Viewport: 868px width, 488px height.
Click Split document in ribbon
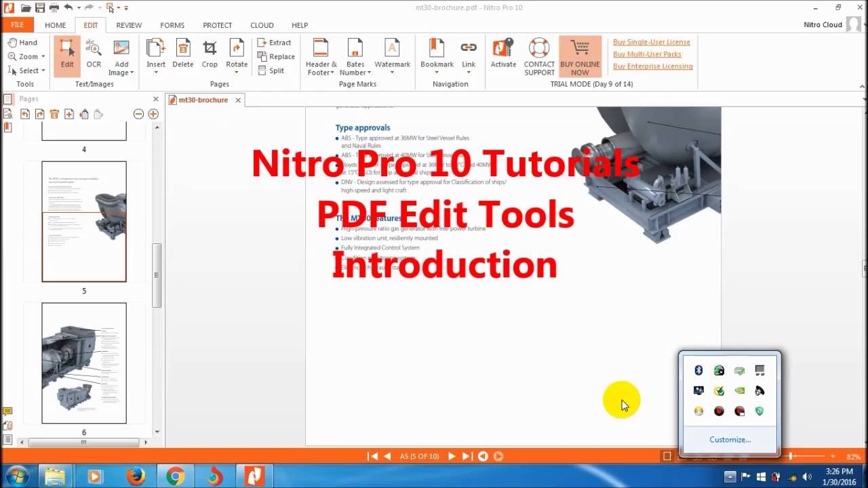click(271, 70)
